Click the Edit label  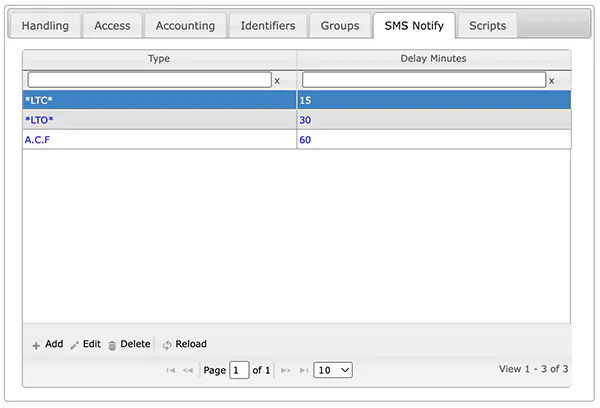pos(92,344)
